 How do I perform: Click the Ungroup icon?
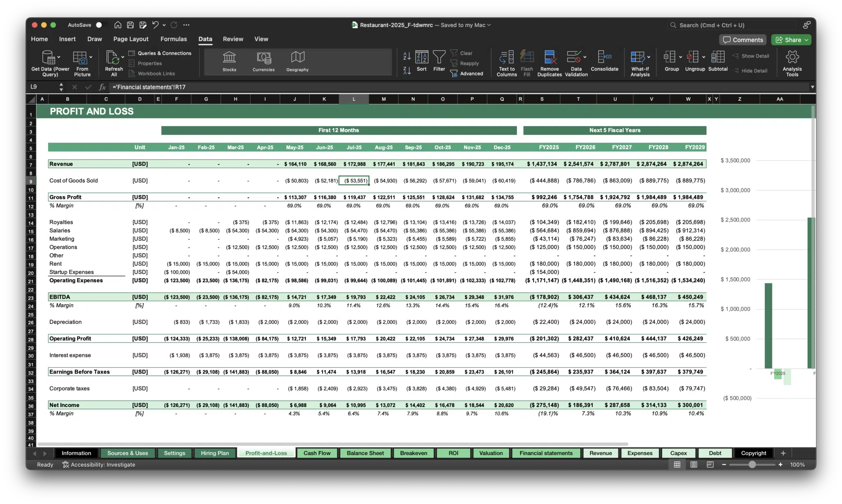pyautogui.click(x=692, y=57)
